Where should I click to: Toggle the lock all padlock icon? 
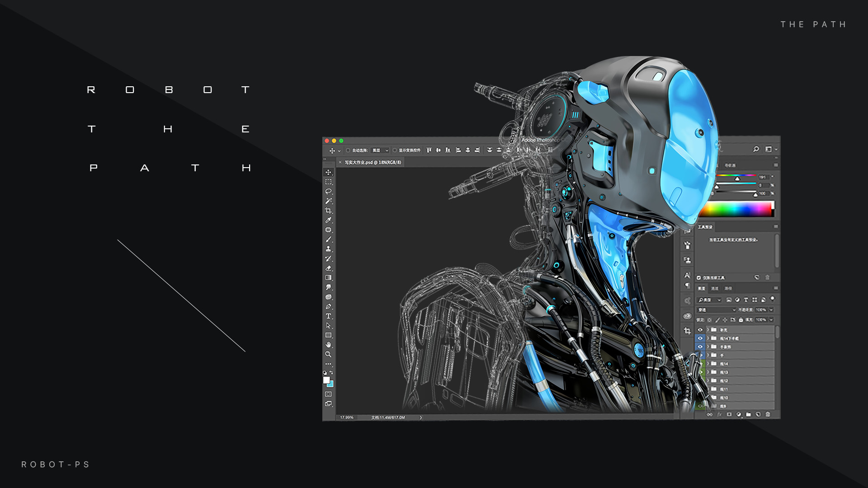(741, 320)
